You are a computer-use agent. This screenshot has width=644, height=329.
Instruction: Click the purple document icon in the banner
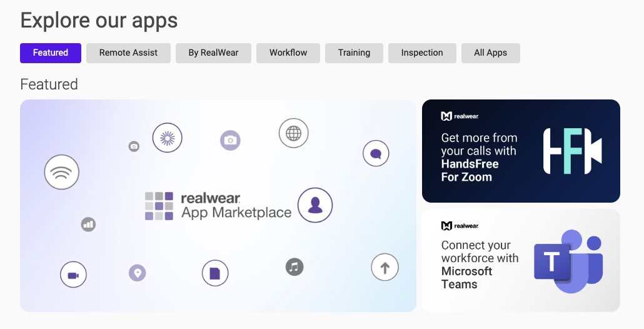215,273
